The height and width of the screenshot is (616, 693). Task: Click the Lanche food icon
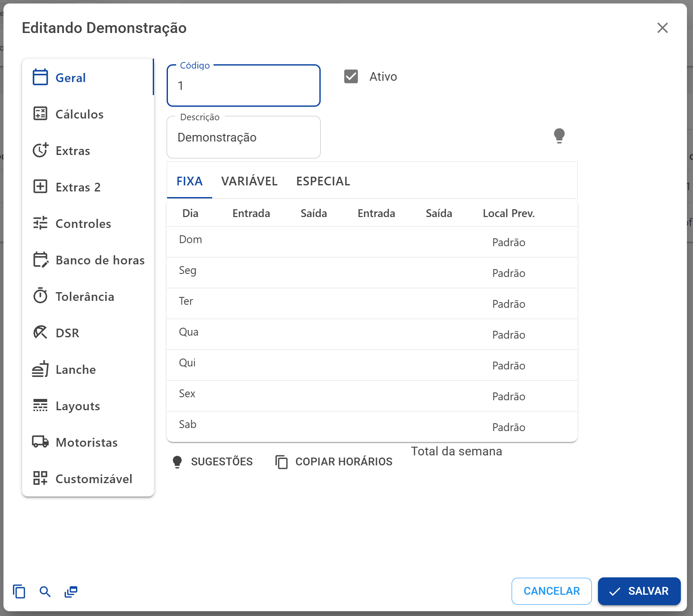pos(40,369)
